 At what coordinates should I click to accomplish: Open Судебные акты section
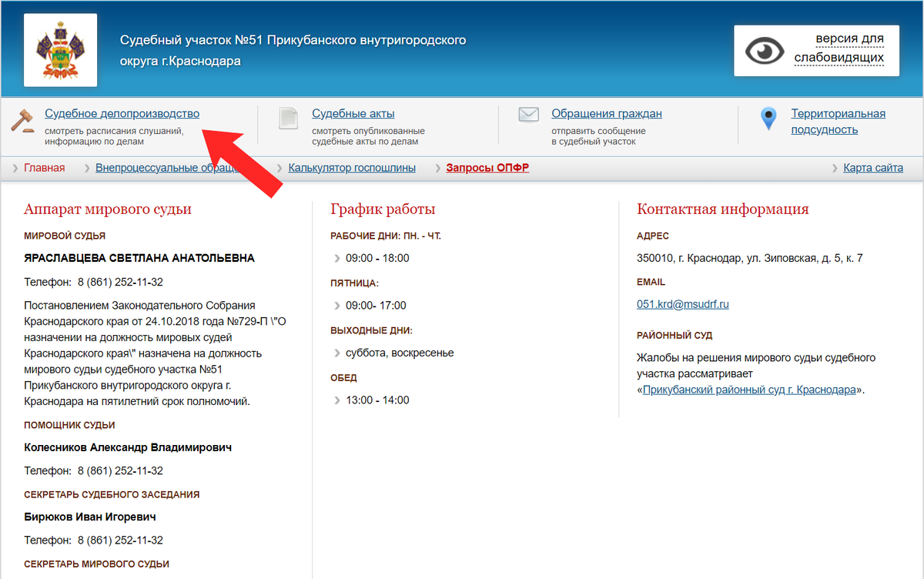click(353, 114)
